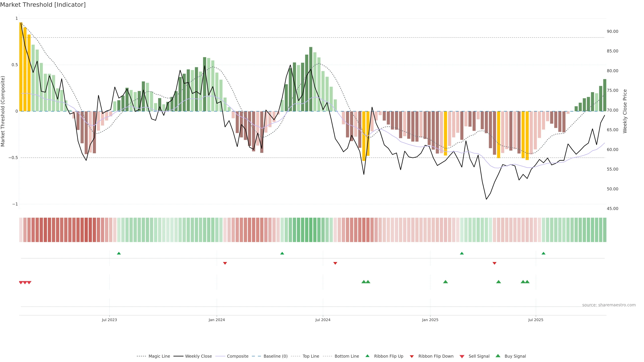Click the Ribbon Flip Down legend triangle icon
This screenshot has width=644, height=362.
412,356
